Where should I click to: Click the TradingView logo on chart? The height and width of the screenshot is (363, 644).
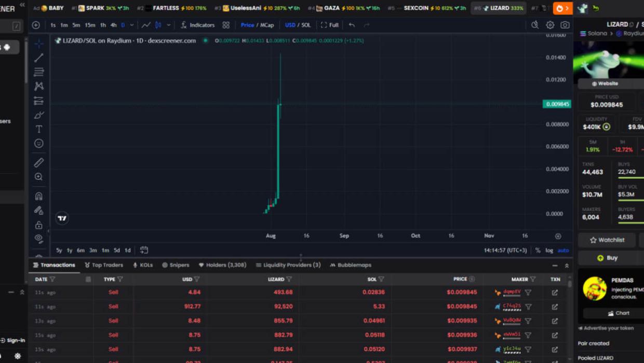(x=62, y=218)
